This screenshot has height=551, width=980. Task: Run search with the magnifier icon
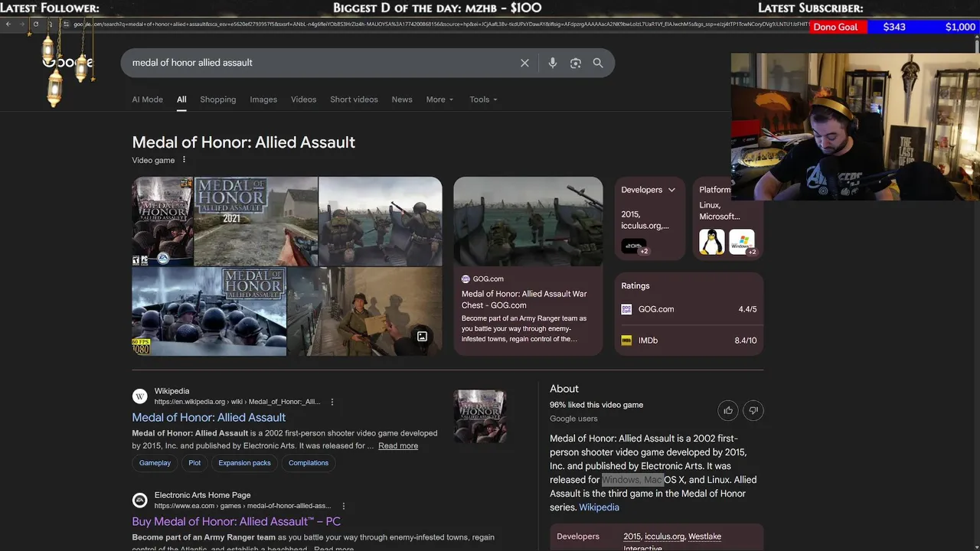point(598,63)
